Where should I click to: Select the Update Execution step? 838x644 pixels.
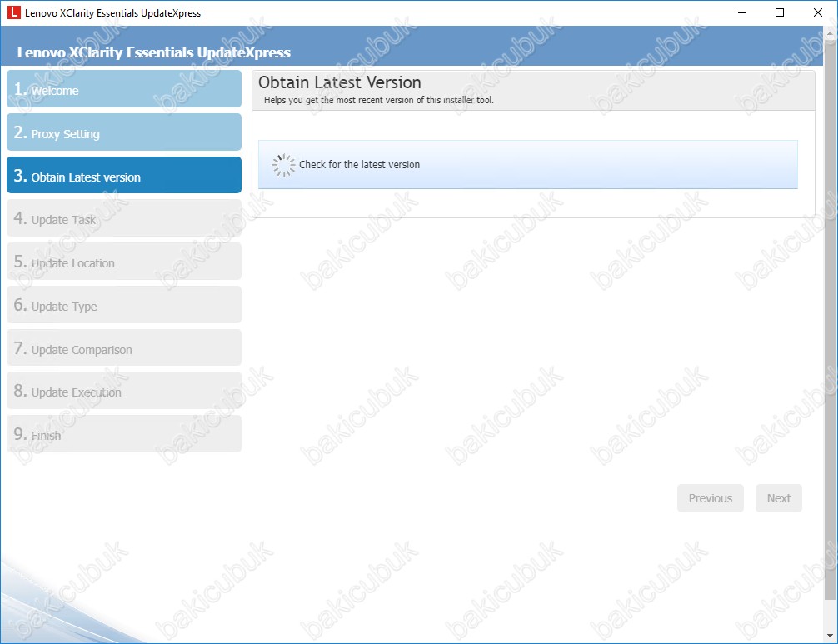coord(124,391)
